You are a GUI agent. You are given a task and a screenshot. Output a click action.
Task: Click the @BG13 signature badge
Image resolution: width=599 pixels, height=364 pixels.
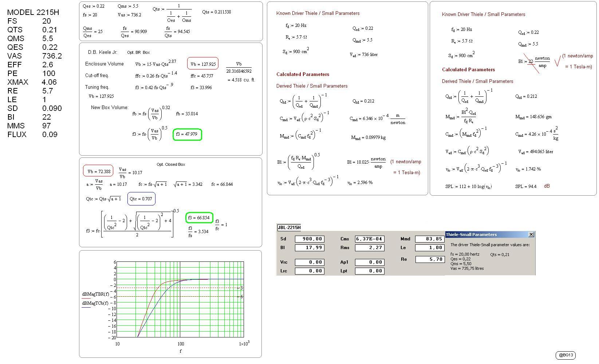pyautogui.click(x=566, y=355)
